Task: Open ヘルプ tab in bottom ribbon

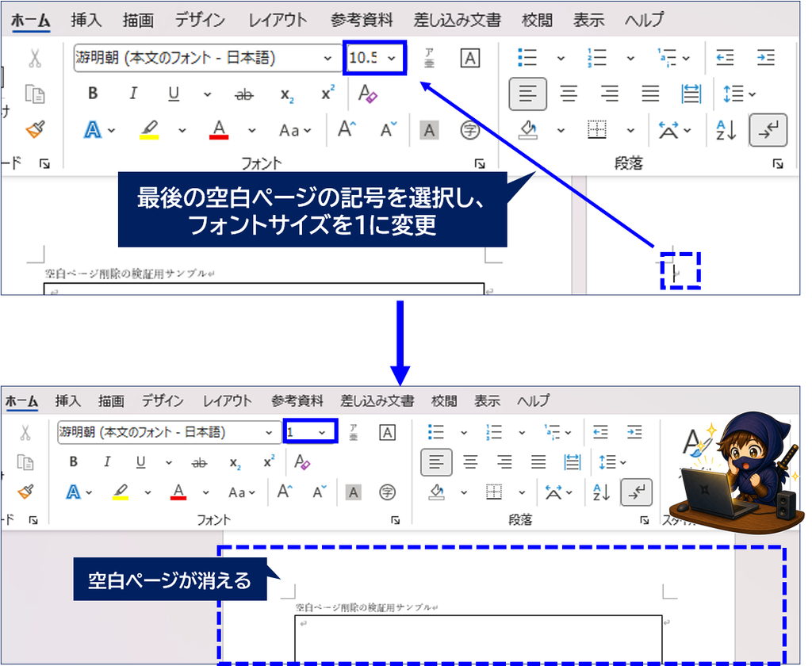Action: 533,401
